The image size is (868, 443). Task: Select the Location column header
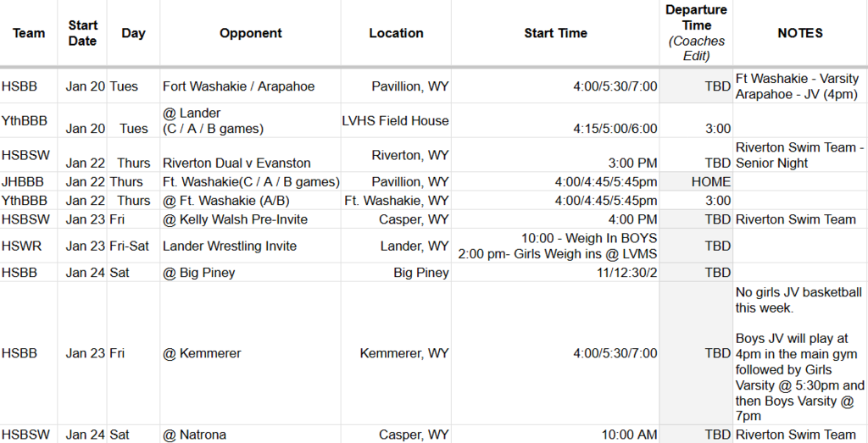tap(396, 33)
